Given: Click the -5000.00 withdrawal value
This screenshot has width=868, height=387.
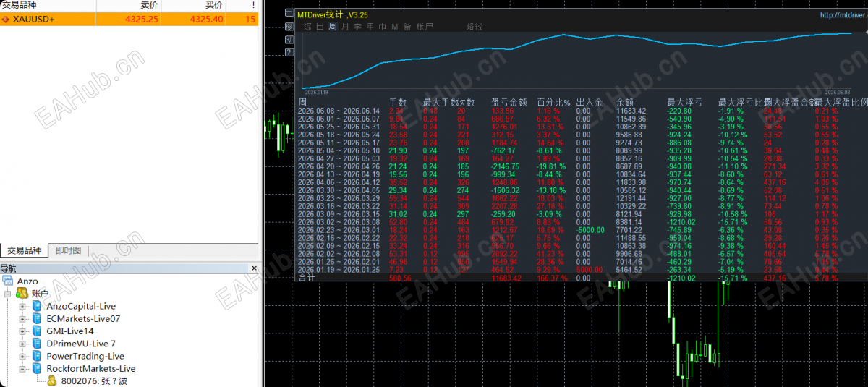Looking at the screenshot, I should coord(590,230).
